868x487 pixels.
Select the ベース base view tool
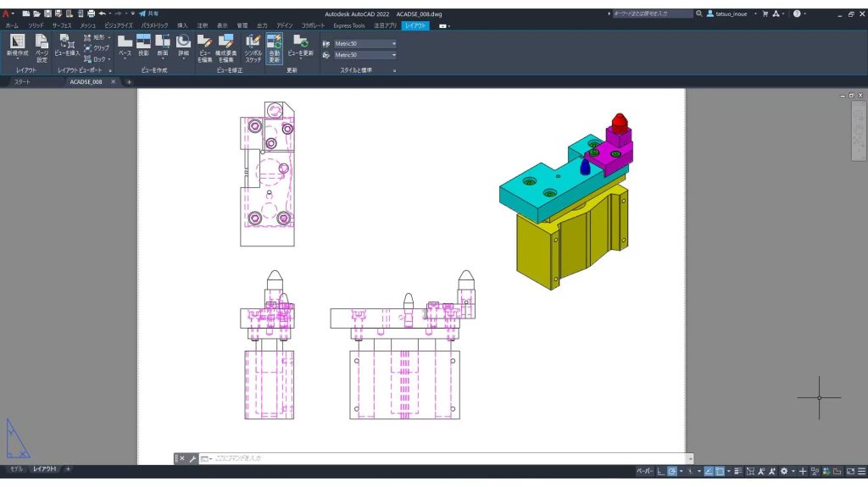point(125,46)
